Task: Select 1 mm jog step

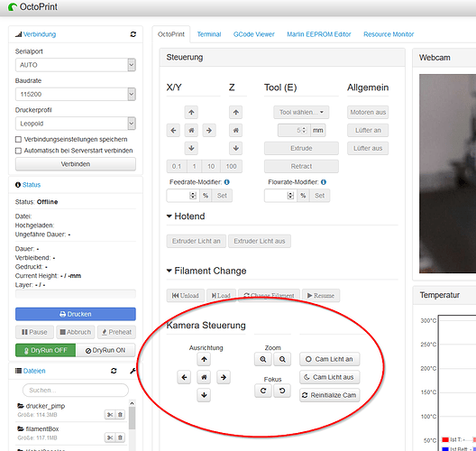Action: (195, 167)
